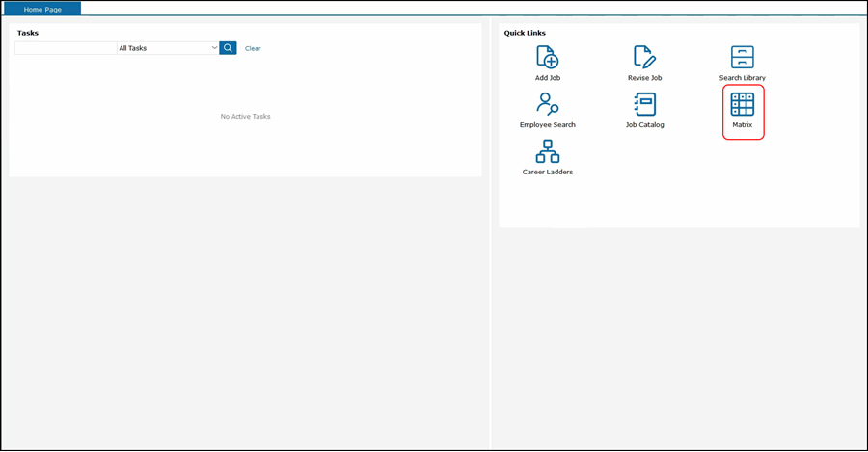
Task: Click the "Career Ladders" text label
Action: pos(547,172)
